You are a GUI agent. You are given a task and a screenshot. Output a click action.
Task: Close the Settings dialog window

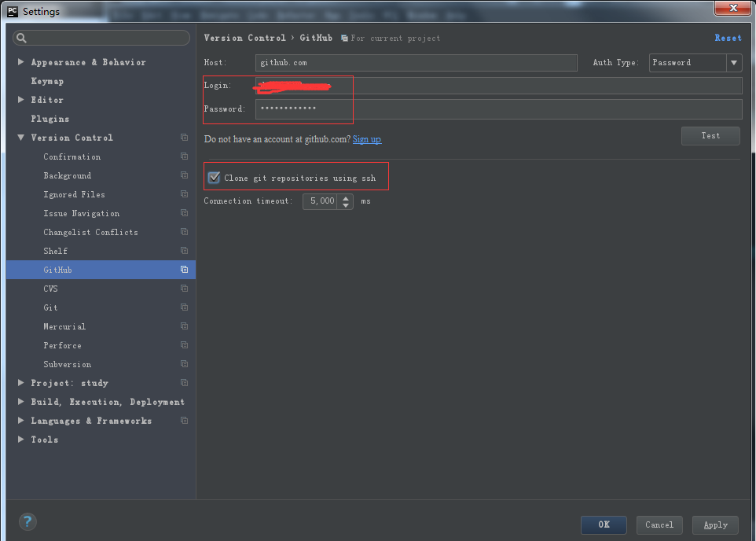733,8
